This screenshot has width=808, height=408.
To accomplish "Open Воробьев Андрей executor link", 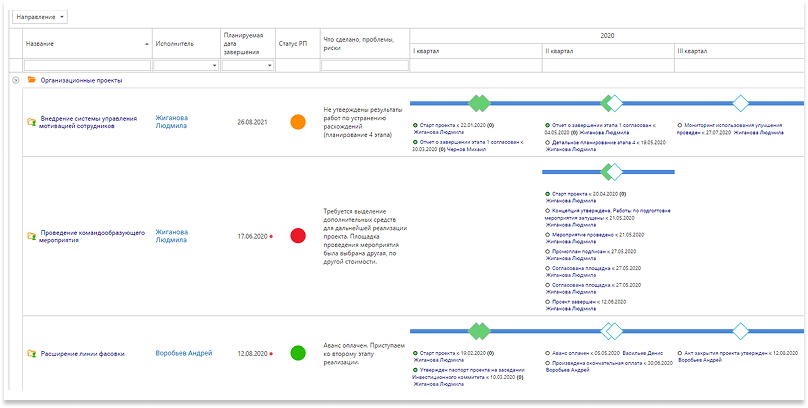I will coord(183,353).
